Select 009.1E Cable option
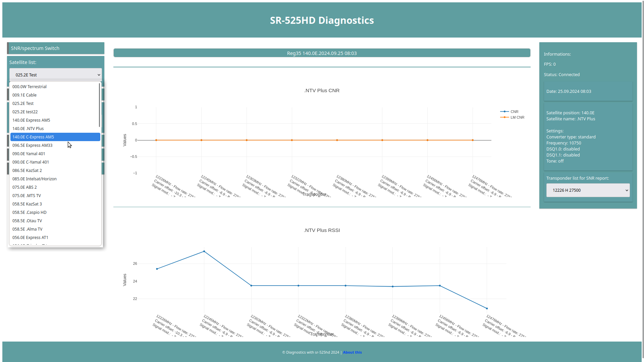644x362 pixels. pyautogui.click(x=55, y=95)
